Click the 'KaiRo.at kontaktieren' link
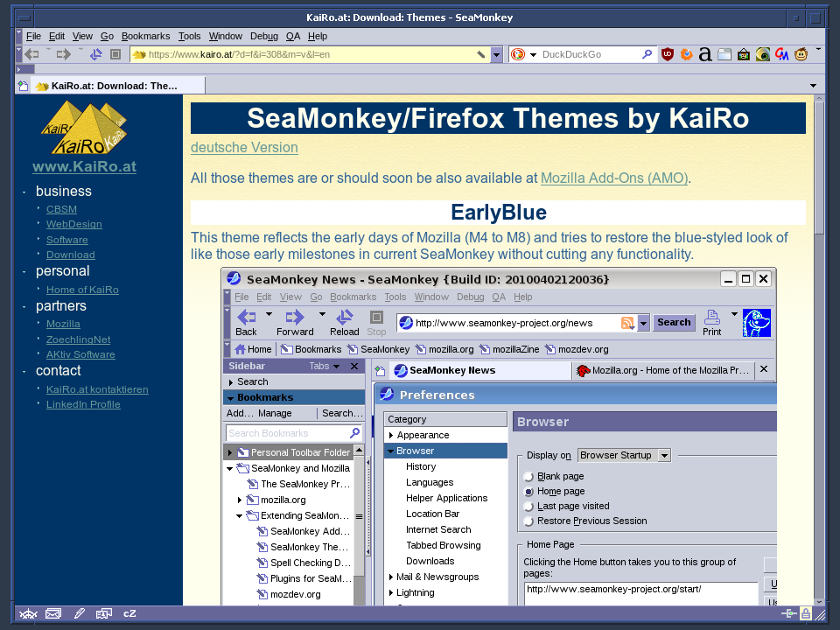The image size is (840, 630). coord(97,389)
